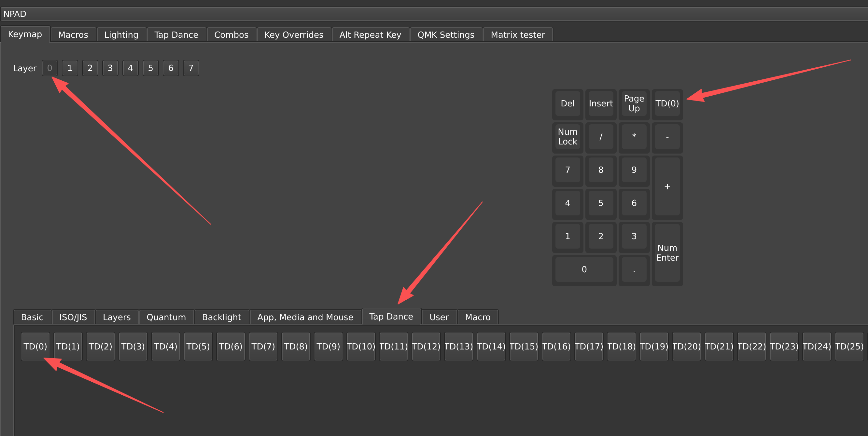Image resolution: width=868 pixels, height=436 pixels.
Task: Pick the TD(0) keycode from palette
Action: (x=35, y=347)
